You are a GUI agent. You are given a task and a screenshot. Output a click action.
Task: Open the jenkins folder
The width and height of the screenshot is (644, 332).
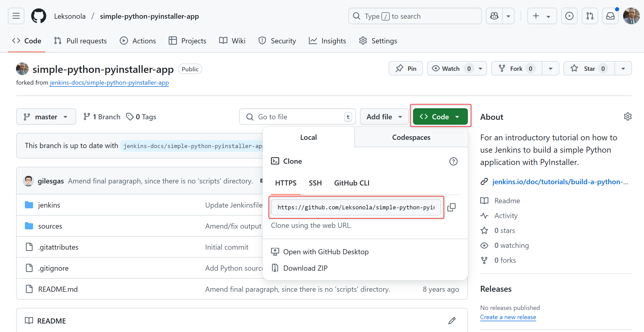[49, 205]
